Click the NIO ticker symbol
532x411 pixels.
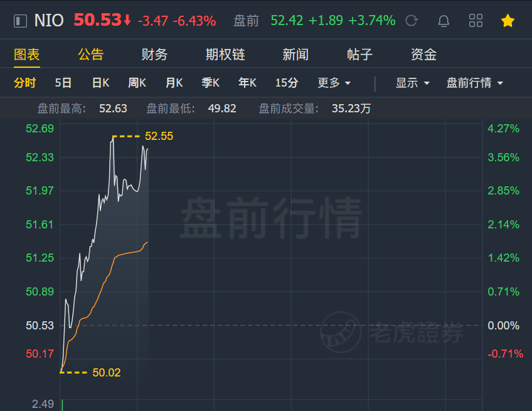(49, 21)
